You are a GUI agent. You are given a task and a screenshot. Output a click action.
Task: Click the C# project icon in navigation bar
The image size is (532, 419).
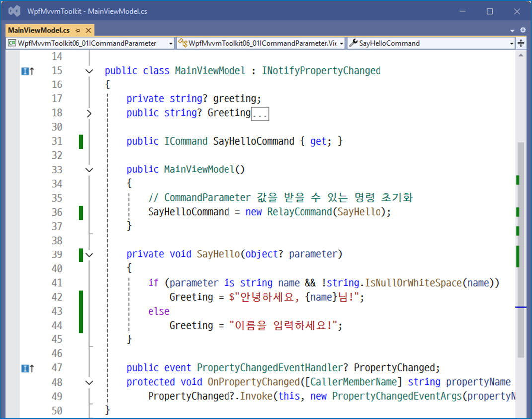click(12, 43)
